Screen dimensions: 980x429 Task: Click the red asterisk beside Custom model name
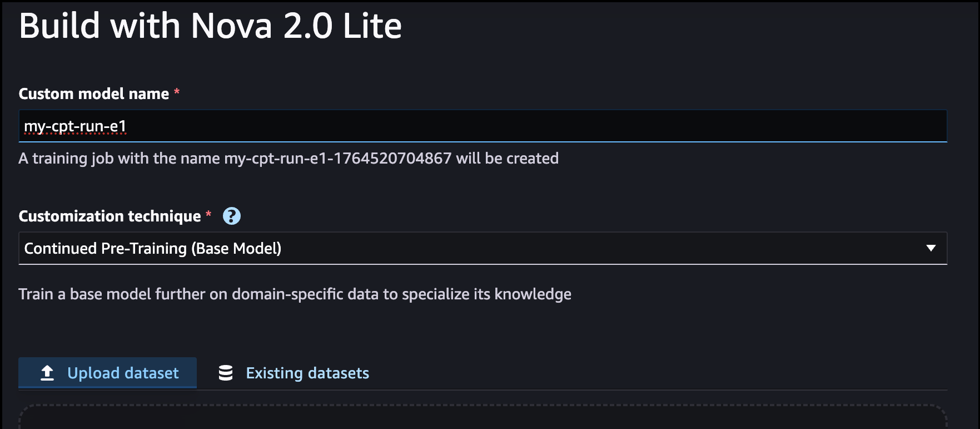pos(177,92)
